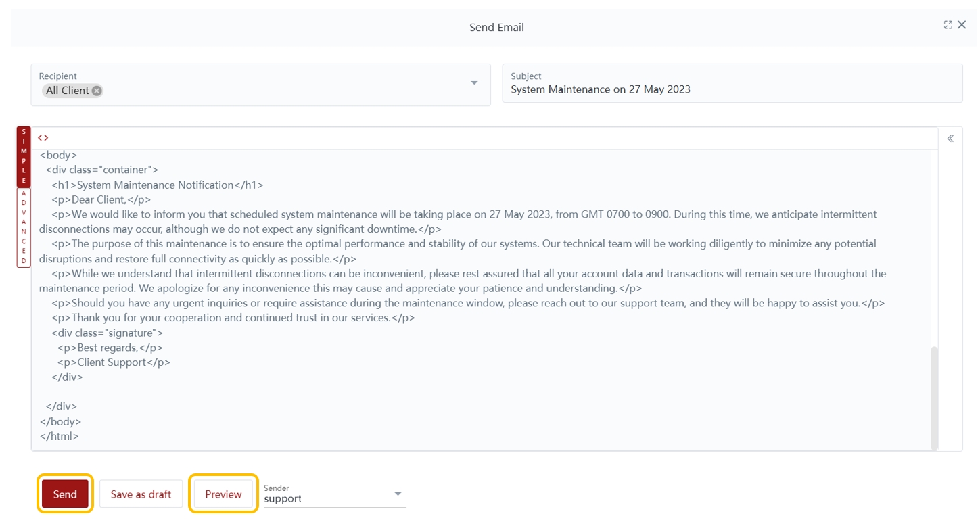Screen dimensions: 980x522
Task: Open the Recipient dropdown arrow
Action: tap(474, 83)
